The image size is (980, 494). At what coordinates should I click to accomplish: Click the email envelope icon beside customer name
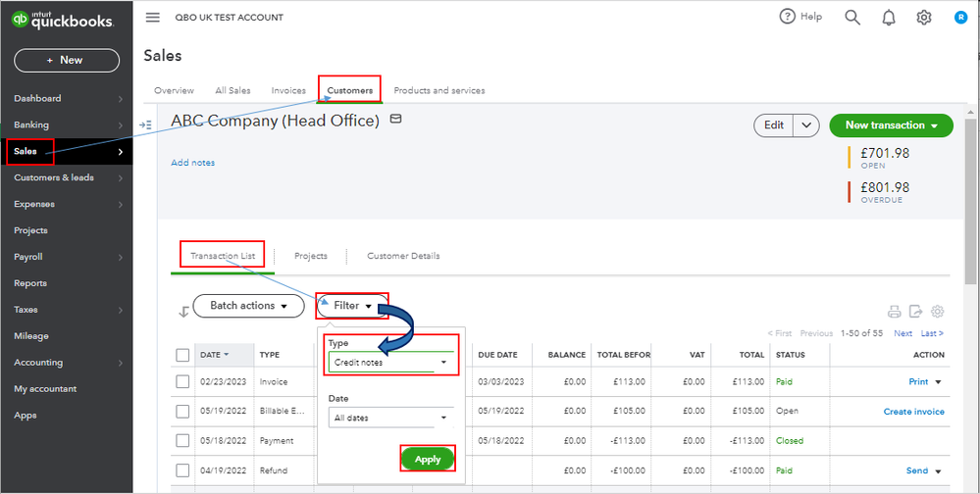(395, 119)
